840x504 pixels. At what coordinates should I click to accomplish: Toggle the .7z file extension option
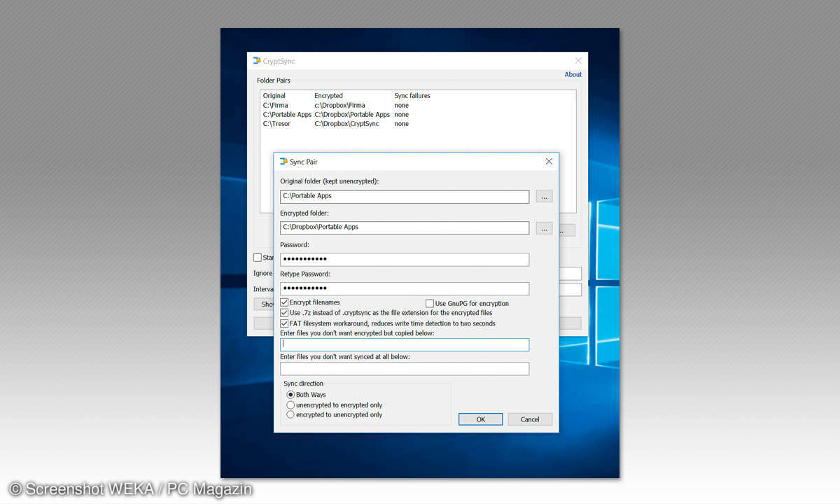(284, 313)
